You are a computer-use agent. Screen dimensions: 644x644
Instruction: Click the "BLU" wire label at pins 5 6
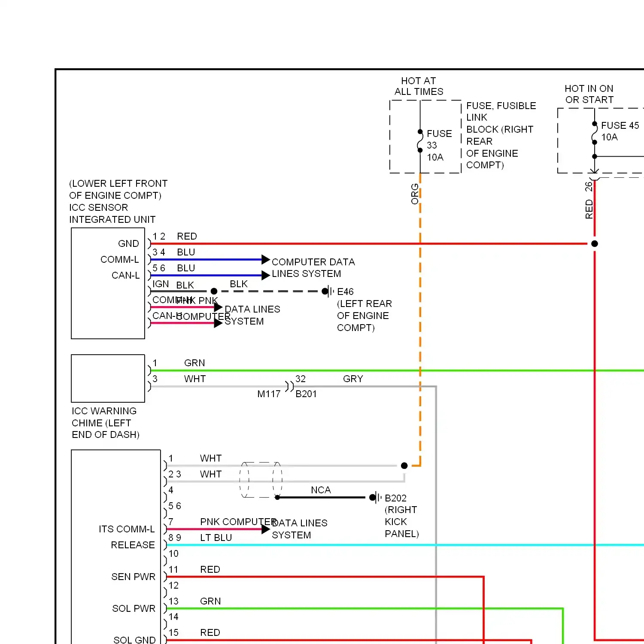click(186, 268)
